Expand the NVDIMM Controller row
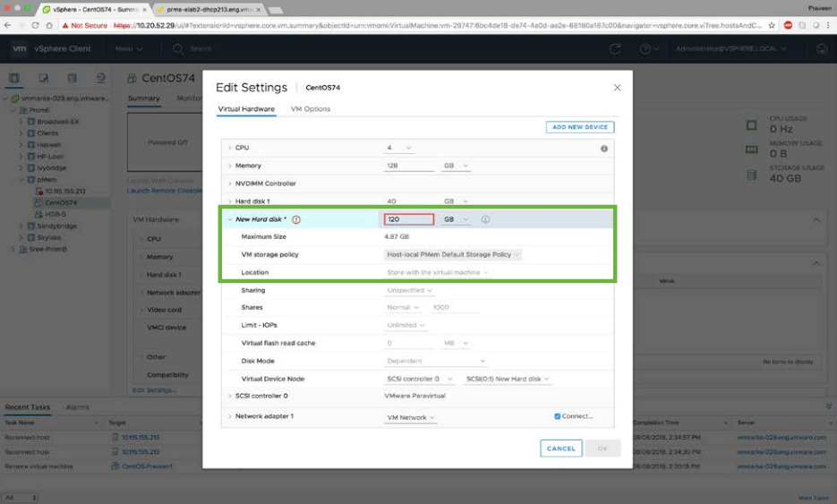 tap(229, 184)
